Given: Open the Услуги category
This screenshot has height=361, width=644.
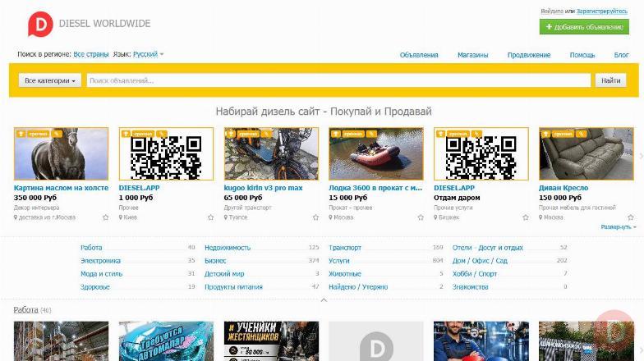Looking at the screenshot, I should (338, 261).
